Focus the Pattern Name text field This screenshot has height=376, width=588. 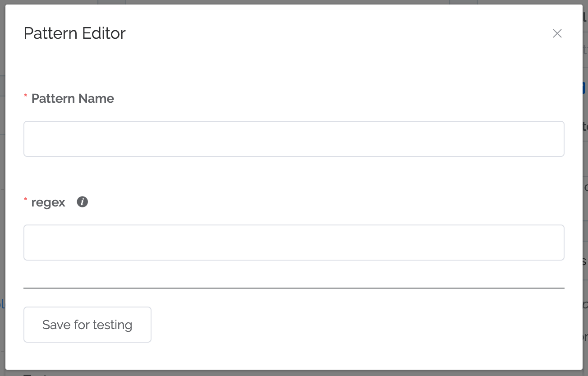pos(294,139)
